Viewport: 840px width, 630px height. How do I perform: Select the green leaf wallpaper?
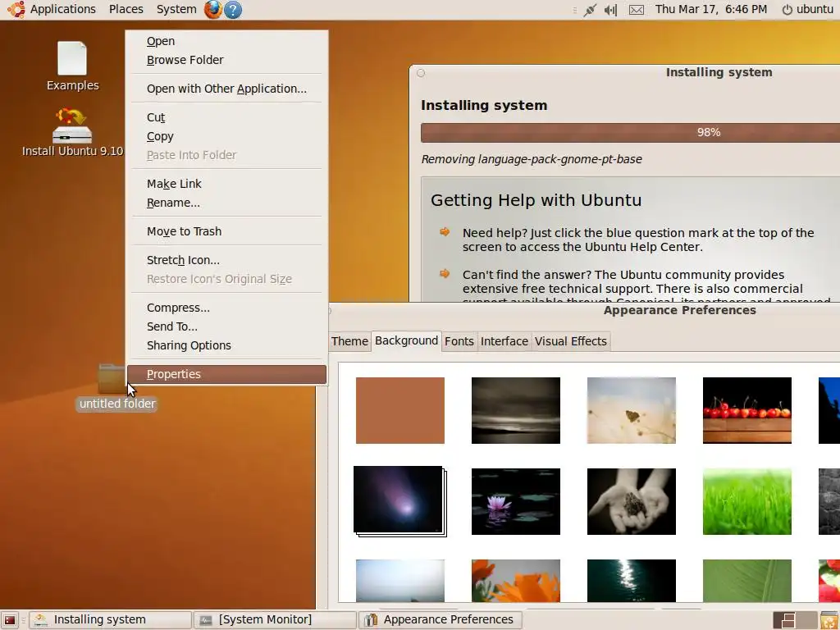click(x=746, y=581)
